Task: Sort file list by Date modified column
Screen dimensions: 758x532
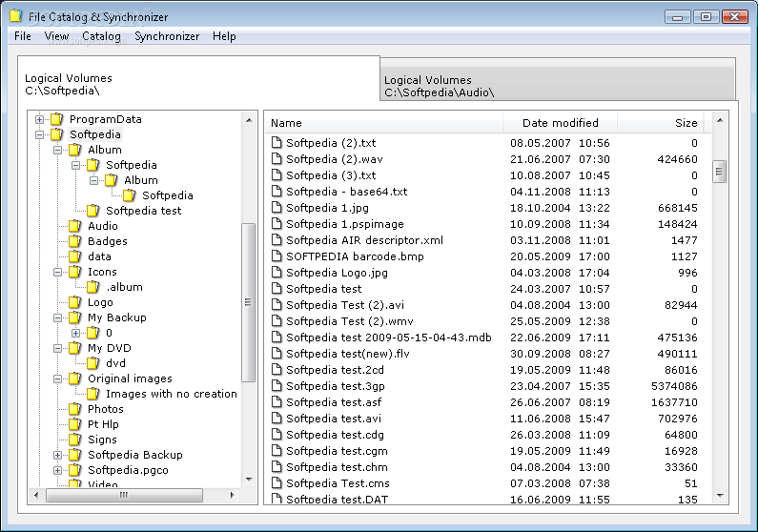Action: (560, 123)
